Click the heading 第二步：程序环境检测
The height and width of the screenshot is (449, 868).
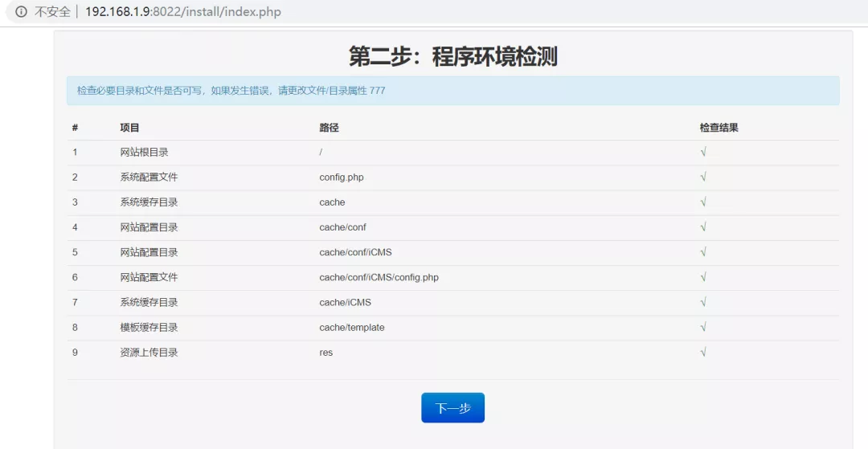452,56
